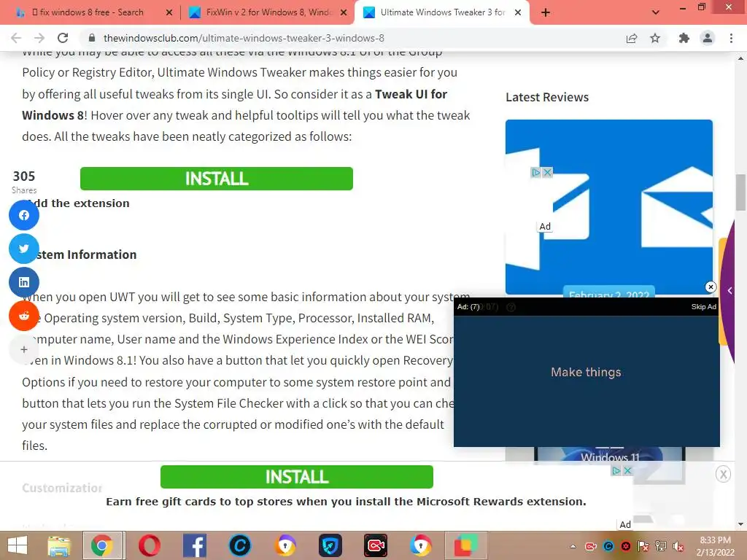Open AdChoices info on the sidebar ad
The image size is (747, 560).
536,172
